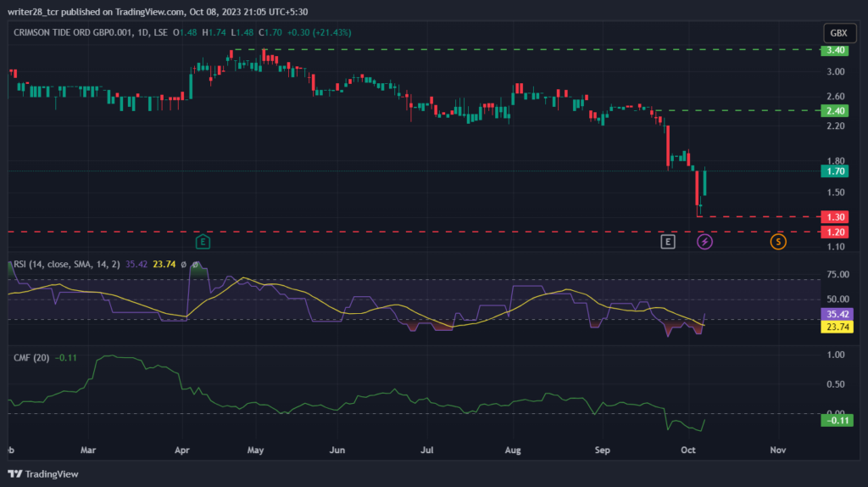
Task: Click the white earnings E marker near late September
Action: click(668, 242)
